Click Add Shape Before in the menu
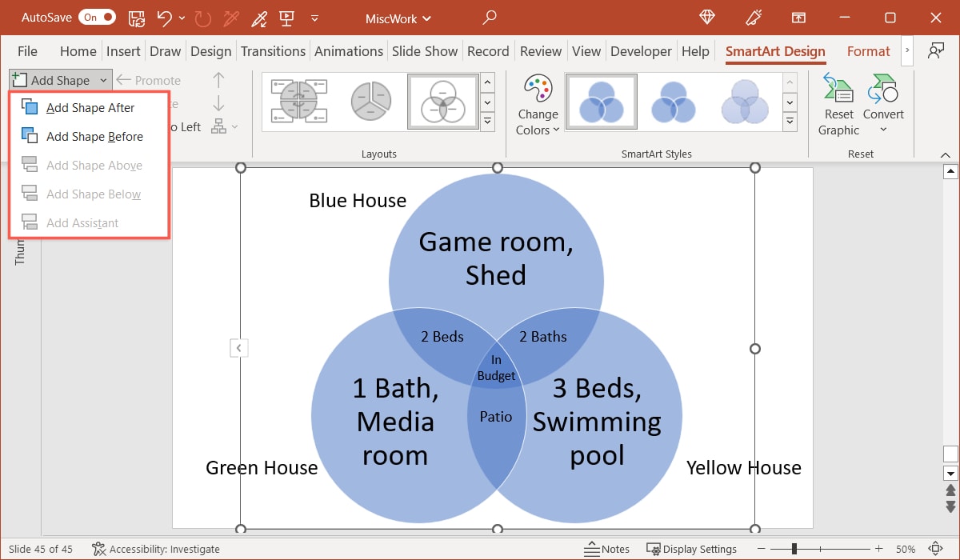Viewport: 960px width, 560px height. 91,136
